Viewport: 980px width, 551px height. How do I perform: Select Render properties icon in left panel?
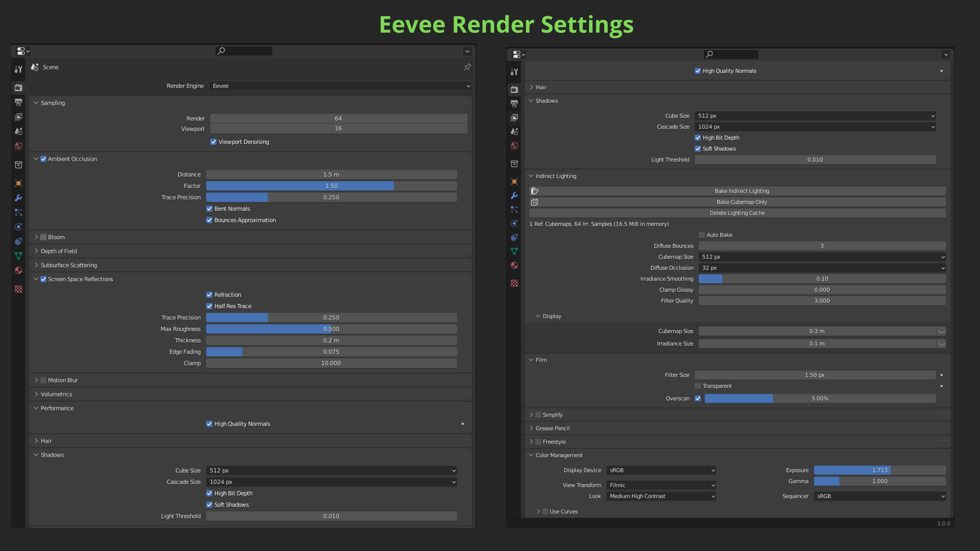(18, 87)
